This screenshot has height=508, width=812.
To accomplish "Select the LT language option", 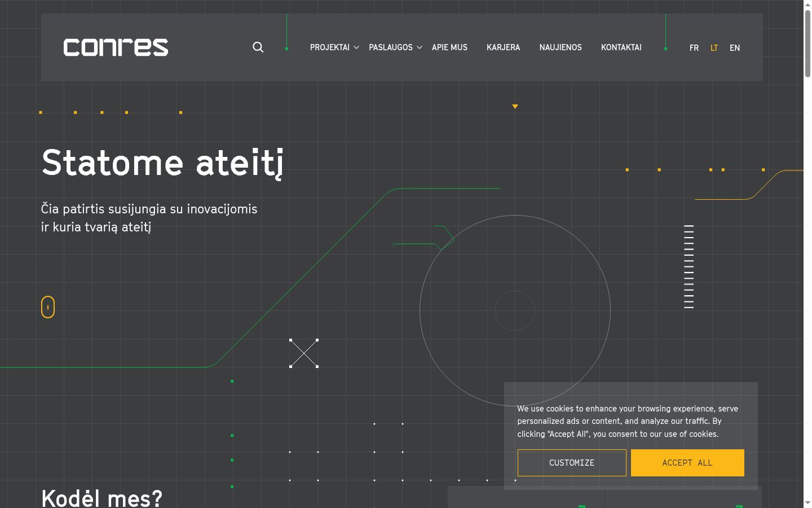I will pyautogui.click(x=714, y=48).
